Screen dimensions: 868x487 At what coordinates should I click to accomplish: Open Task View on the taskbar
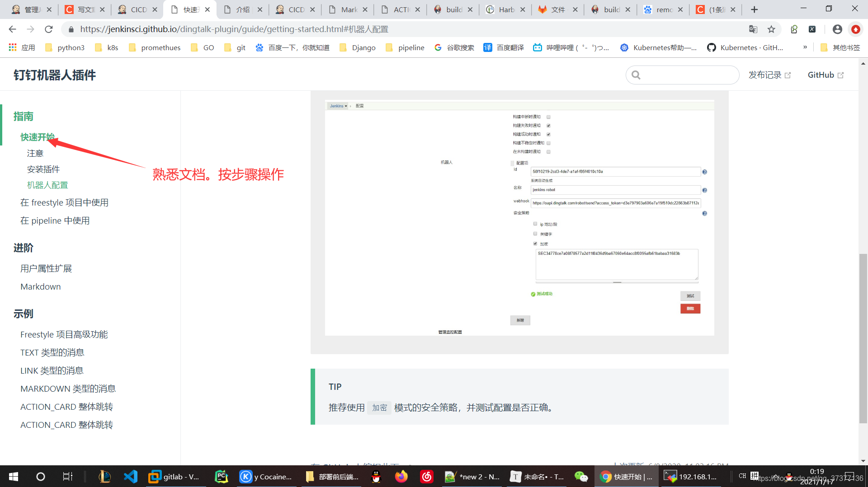click(67, 477)
